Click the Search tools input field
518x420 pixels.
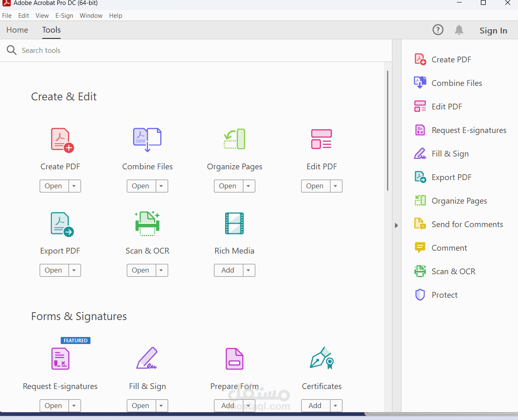point(196,50)
